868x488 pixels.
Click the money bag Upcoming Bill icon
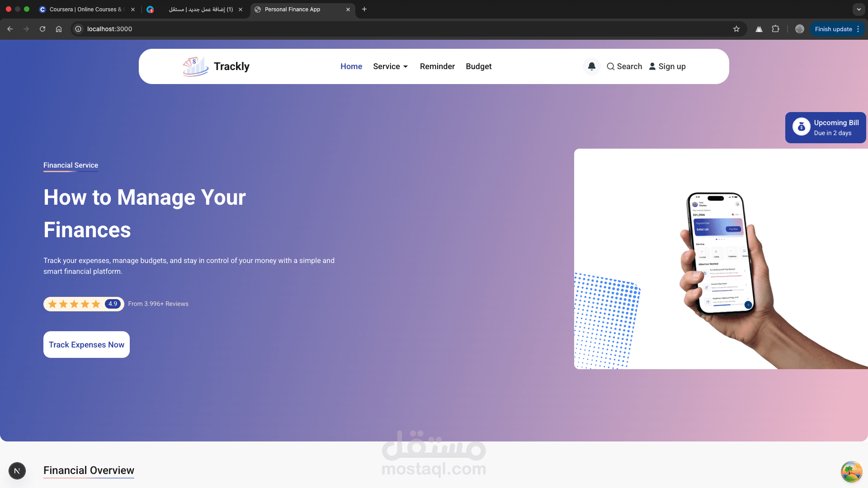coord(801,127)
